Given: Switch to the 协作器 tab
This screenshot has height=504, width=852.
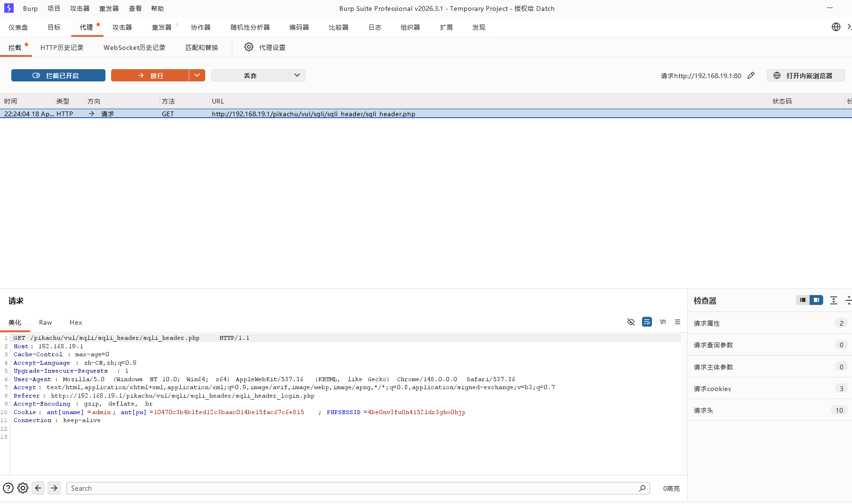Looking at the screenshot, I should [201, 27].
